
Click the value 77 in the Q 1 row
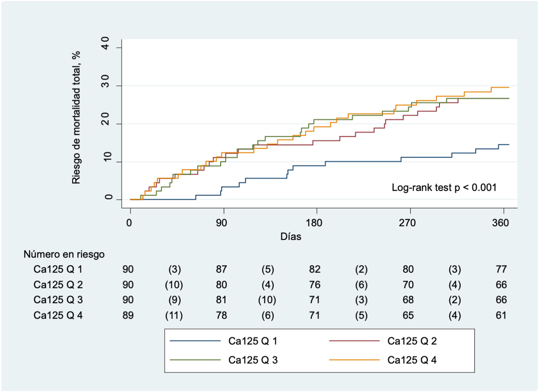[501, 269]
